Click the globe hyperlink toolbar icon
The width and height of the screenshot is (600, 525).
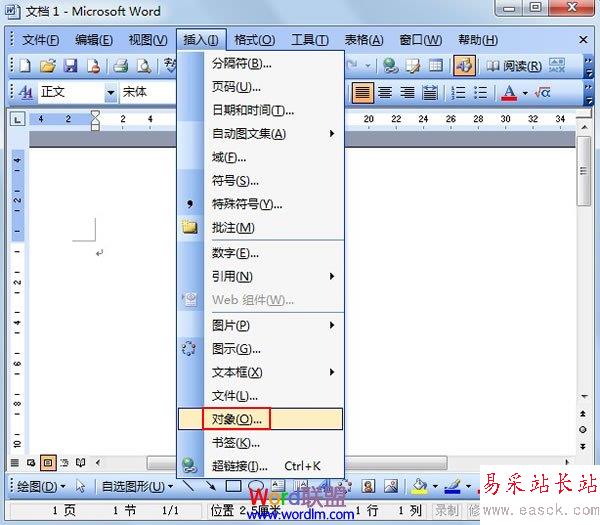click(390, 65)
